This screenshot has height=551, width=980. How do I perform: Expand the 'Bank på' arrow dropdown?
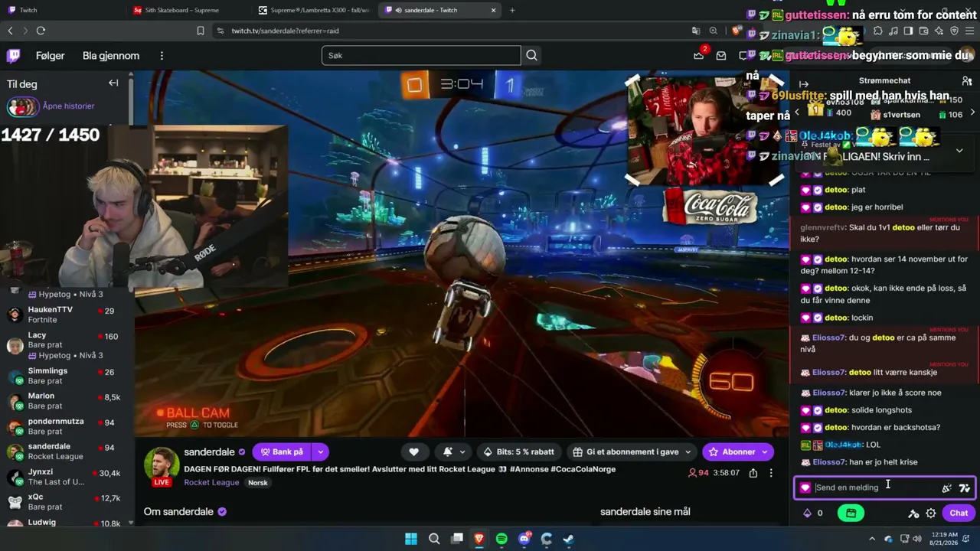[x=321, y=452]
